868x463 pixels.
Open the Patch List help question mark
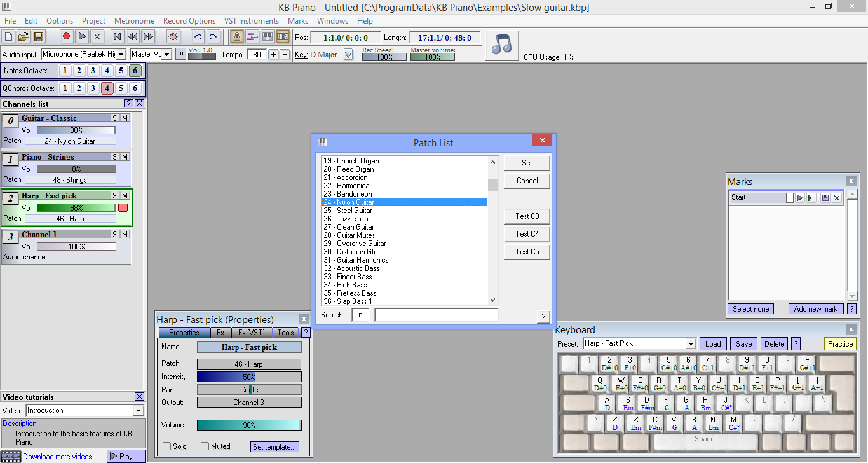click(x=543, y=317)
